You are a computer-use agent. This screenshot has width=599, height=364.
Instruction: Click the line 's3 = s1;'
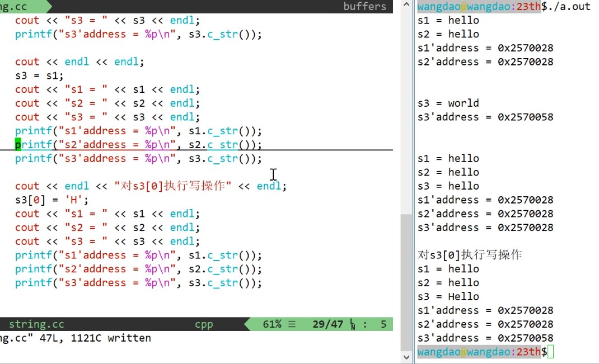click(39, 75)
